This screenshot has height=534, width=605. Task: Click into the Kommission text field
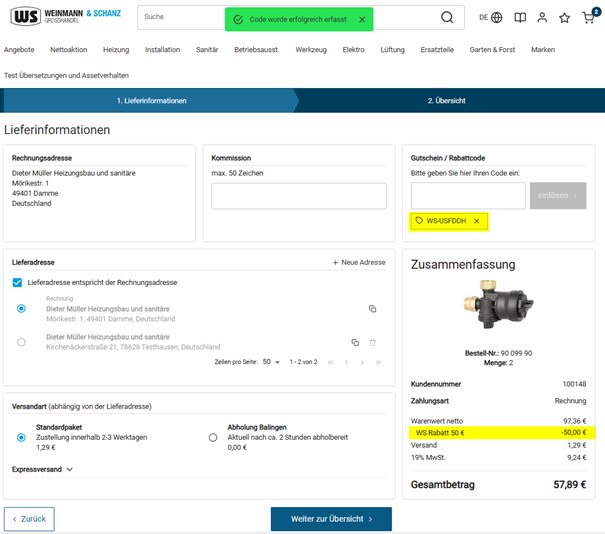tap(299, 196)
